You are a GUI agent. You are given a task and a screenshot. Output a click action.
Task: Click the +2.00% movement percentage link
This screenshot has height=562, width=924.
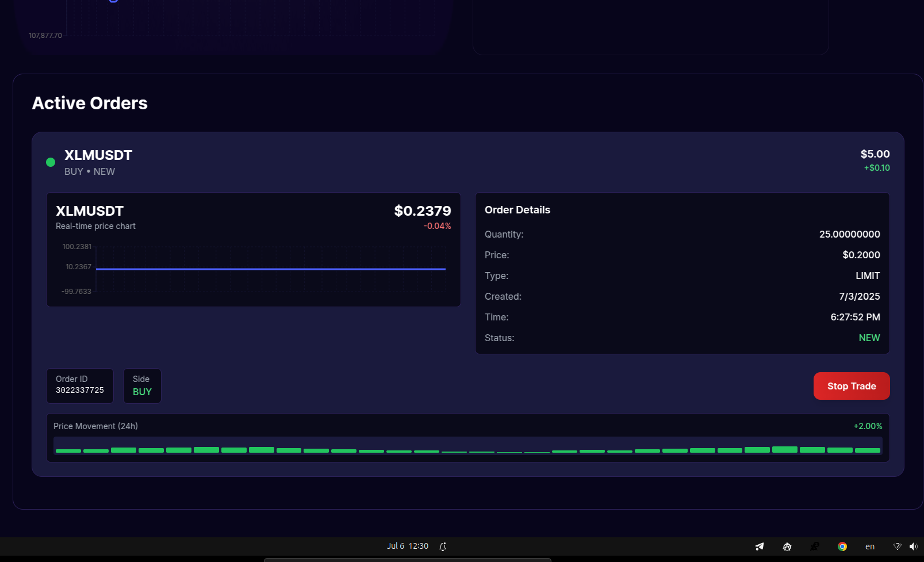(x=868, y=426)
